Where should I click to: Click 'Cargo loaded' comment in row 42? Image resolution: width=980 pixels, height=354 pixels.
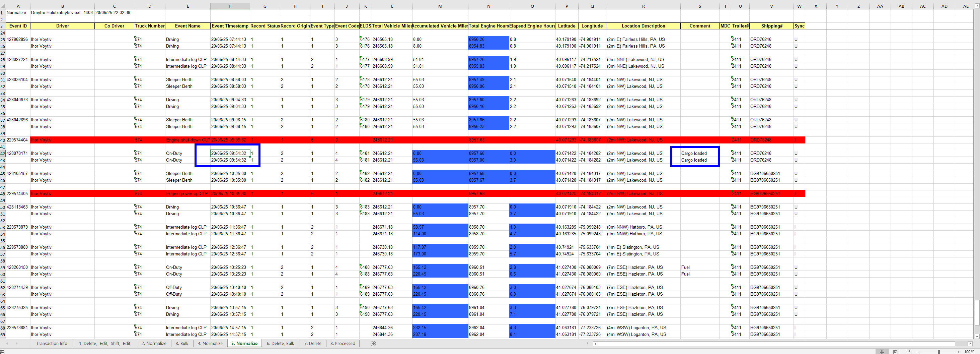click(x=700, y=153)
